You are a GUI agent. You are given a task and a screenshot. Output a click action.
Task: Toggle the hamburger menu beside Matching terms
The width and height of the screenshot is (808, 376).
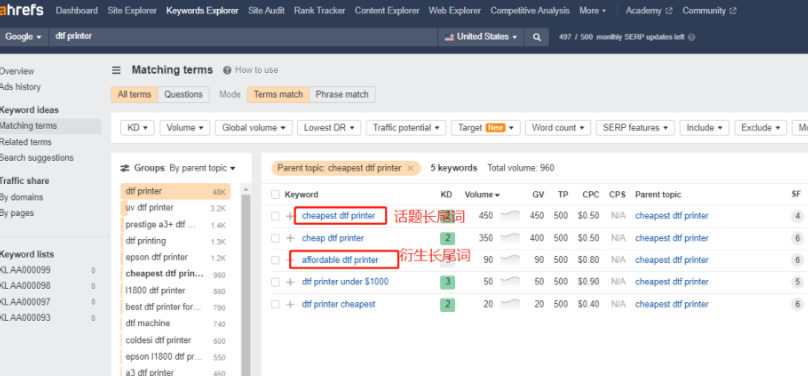point(116,70)
